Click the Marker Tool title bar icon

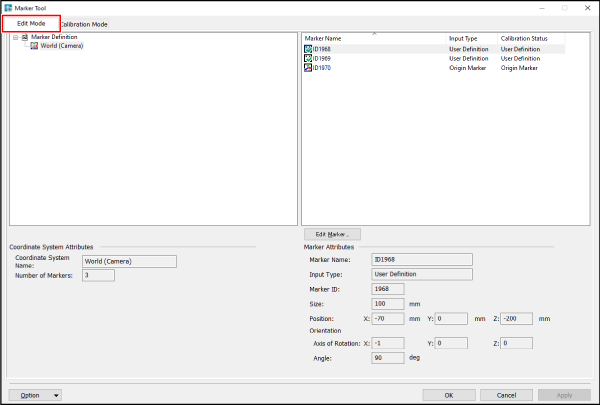coord(8,8)
